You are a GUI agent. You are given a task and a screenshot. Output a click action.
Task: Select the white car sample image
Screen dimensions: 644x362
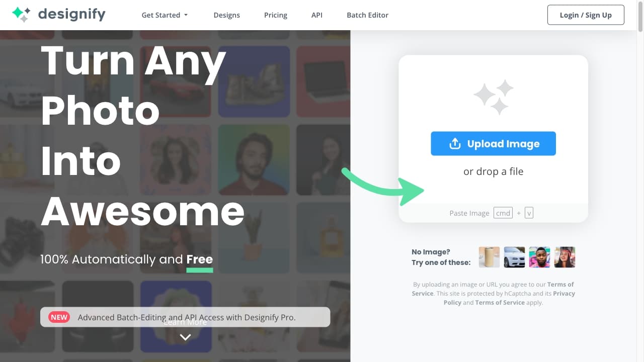tap(514, 257)
